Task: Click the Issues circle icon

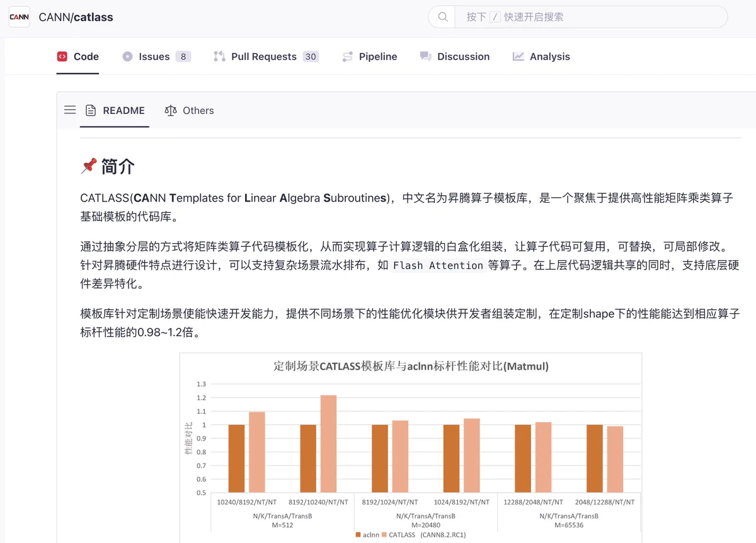Action: pos(127,57)
